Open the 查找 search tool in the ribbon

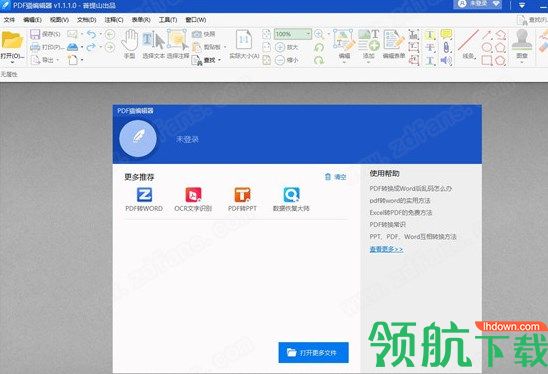tap(204, 60)
